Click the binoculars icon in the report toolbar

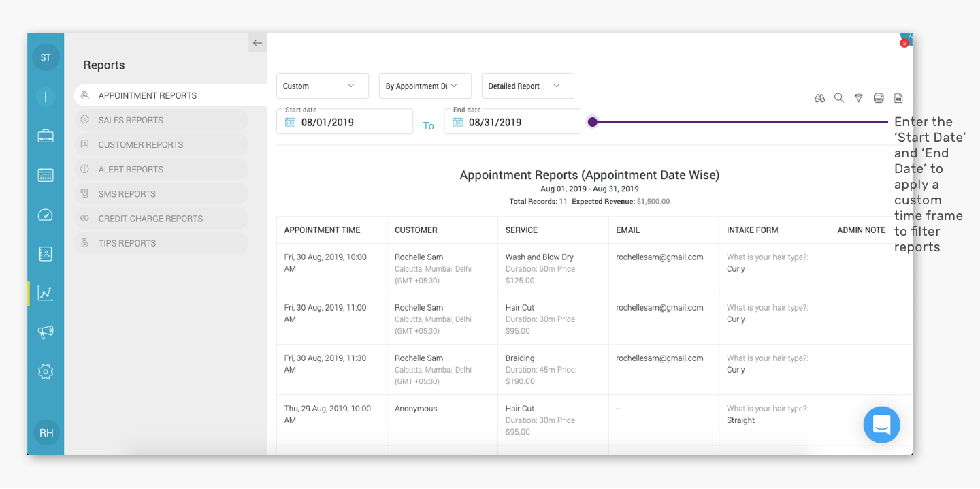[x=819, y=98]
